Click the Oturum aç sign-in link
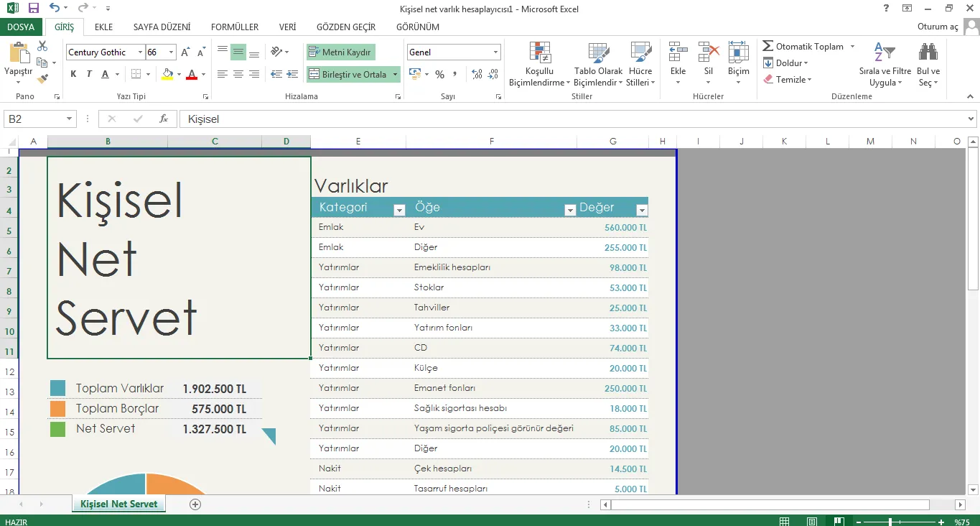Screen dimensions: 980x526 pos(938,27)
